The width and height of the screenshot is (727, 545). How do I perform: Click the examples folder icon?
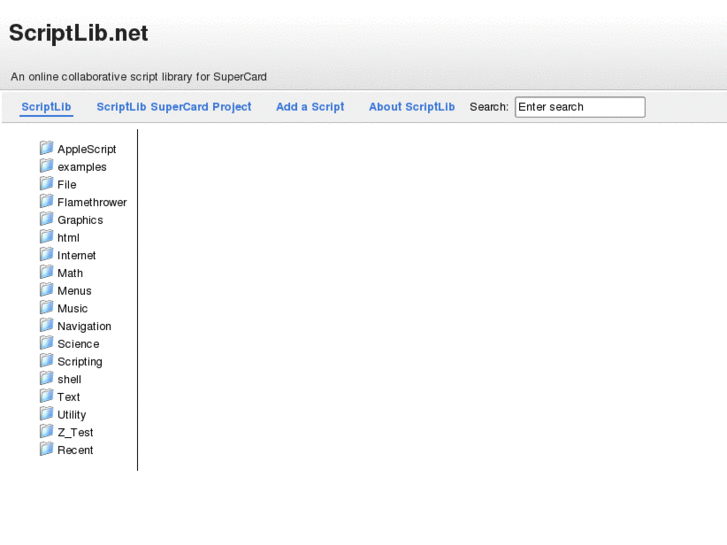pyautogui.click(x=46, y=166)
